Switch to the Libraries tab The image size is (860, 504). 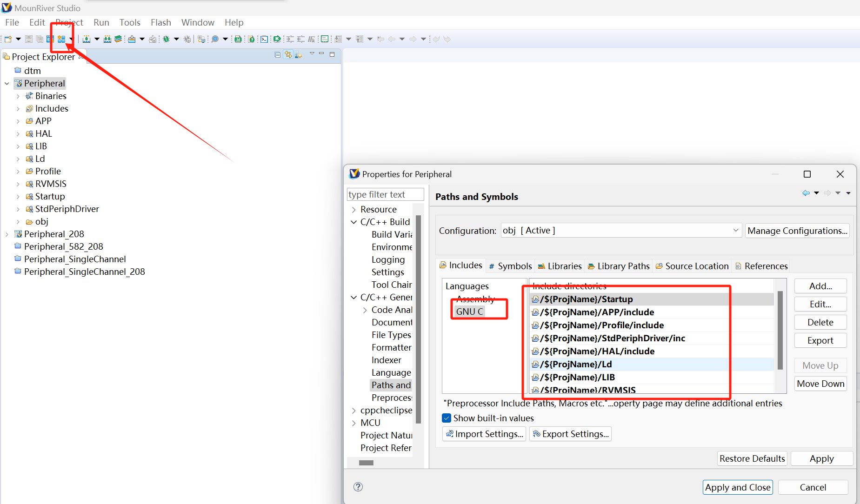(x=560, y=266)
